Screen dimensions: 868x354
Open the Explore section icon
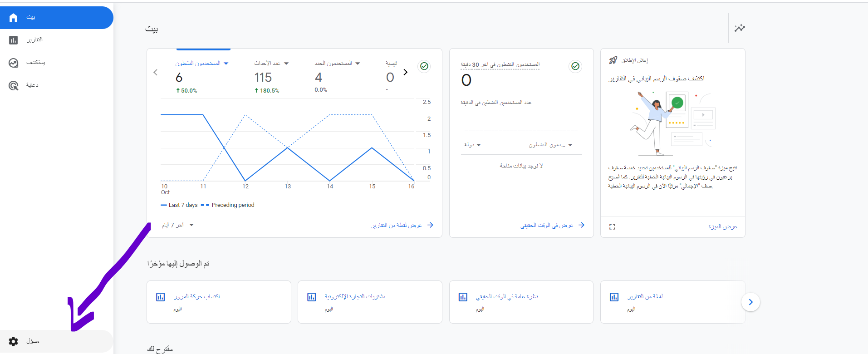pyautogui.click(x=14, y=63)
